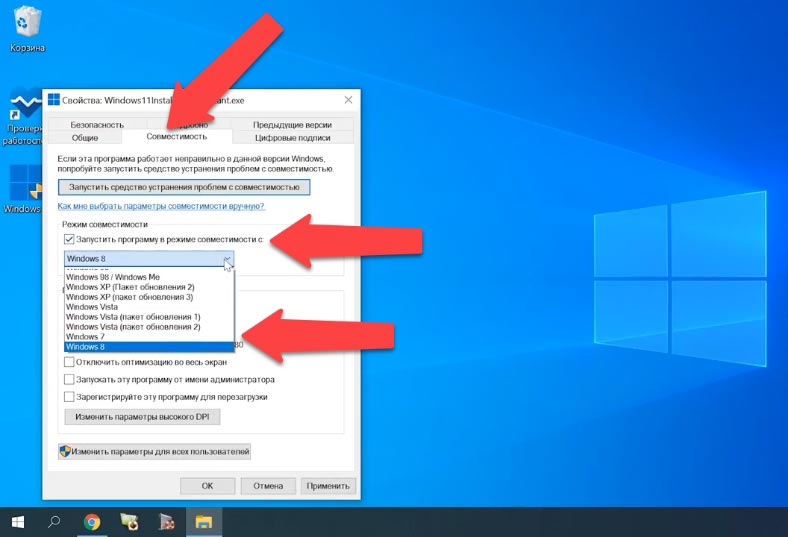Choose Windows XP (пакет обновления 3) option
The width and height of the screenshot is (788, 537).
pyautogui.click(x=149, y=297)
